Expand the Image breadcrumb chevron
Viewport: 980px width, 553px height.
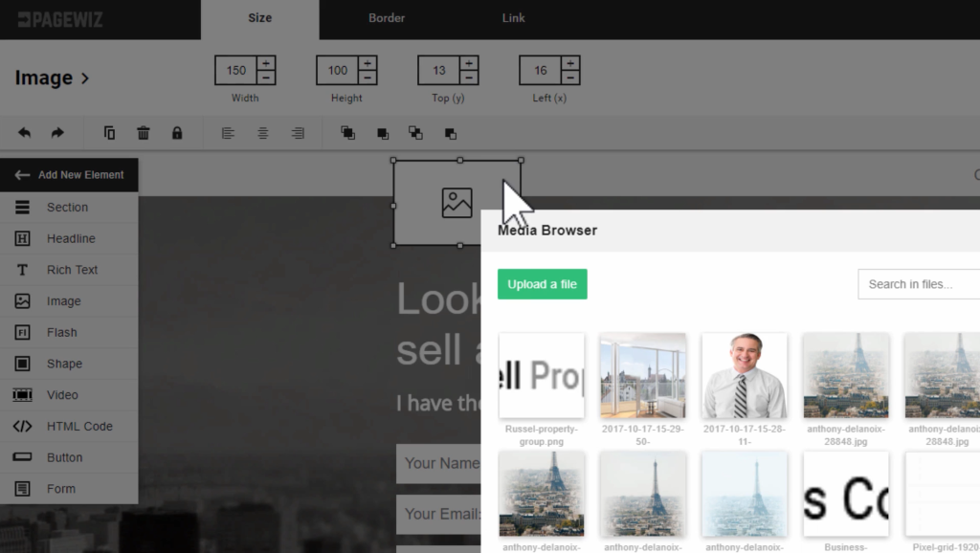point(85,78)
